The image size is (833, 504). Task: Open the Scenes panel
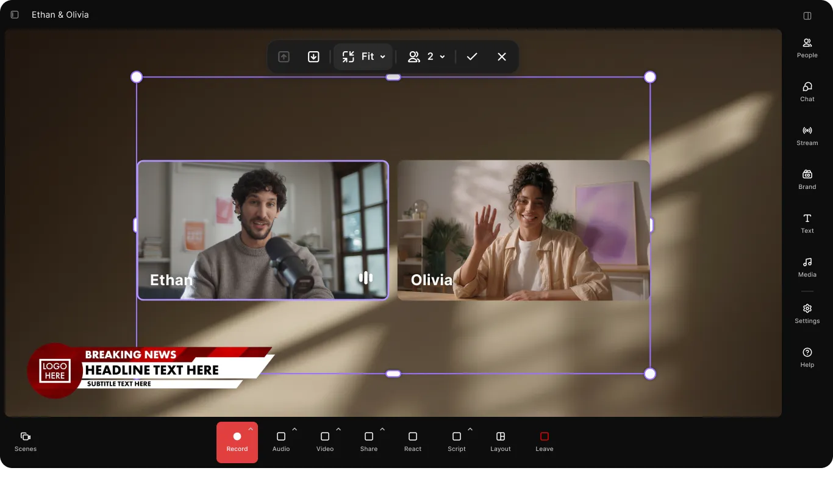[x=26, y=442]
